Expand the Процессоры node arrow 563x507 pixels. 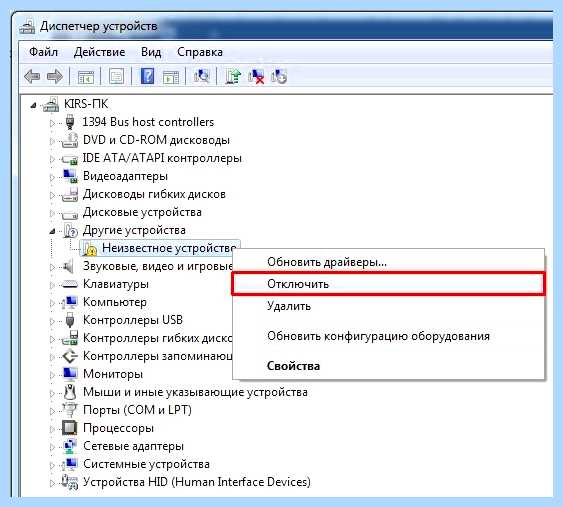pos(52,429)
